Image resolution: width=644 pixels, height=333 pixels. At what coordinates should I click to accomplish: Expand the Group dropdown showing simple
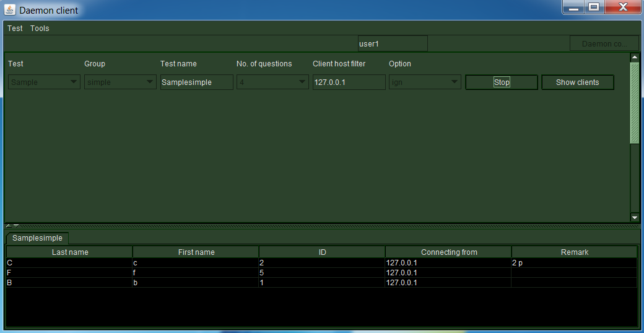120,82
